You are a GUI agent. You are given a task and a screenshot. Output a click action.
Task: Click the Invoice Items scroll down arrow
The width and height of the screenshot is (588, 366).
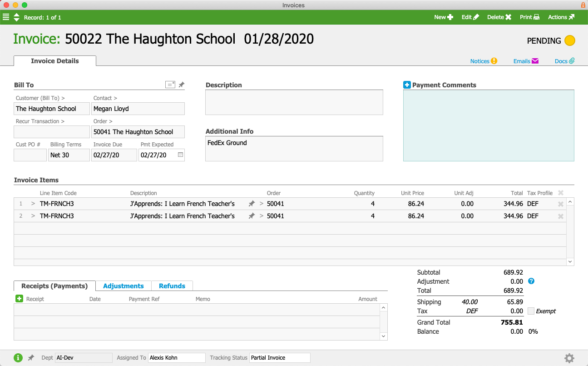(x=570, y=262)
